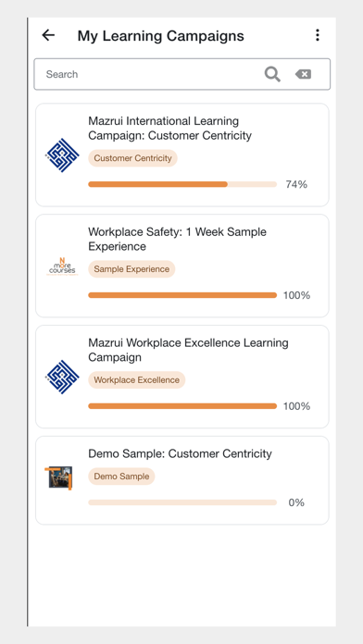The height and width of the screenshot is (644, 363).
Task: Click the My Learning Campaigns header title
Action: (161, 36)
